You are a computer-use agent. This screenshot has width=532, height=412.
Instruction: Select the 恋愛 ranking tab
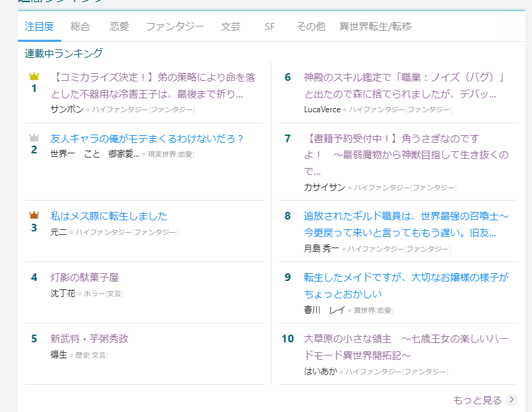pyautogui.click(x=119, y=26)
